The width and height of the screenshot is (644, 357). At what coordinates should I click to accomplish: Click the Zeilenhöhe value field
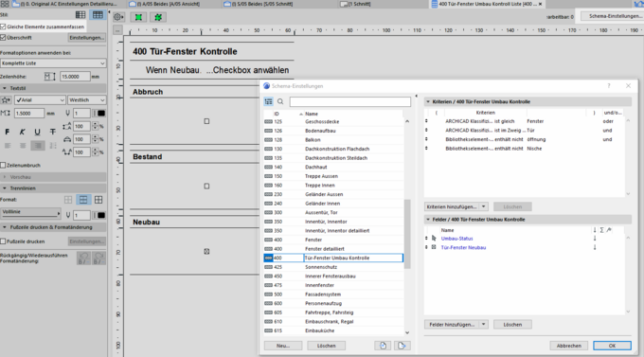(75, 77)
